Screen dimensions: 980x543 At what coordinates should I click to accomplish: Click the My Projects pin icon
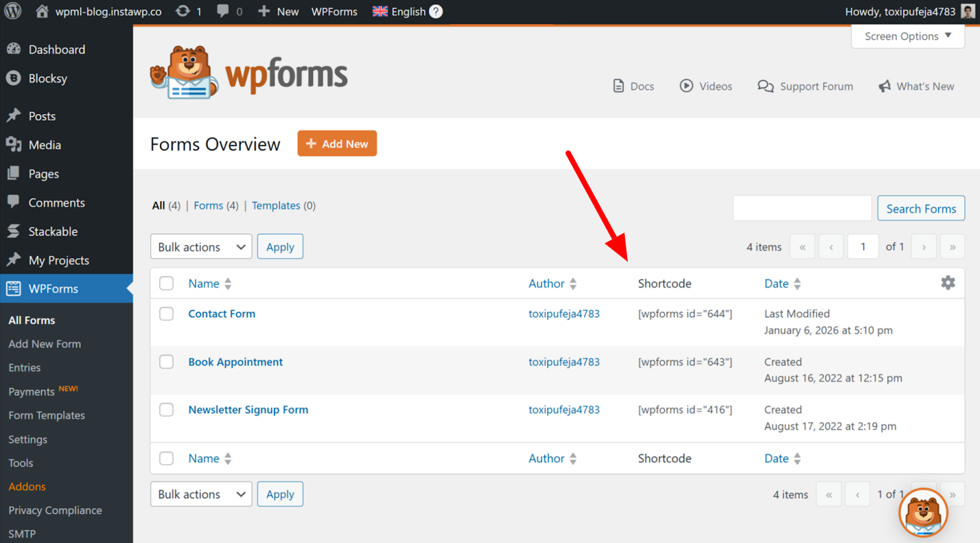(13, 260)
